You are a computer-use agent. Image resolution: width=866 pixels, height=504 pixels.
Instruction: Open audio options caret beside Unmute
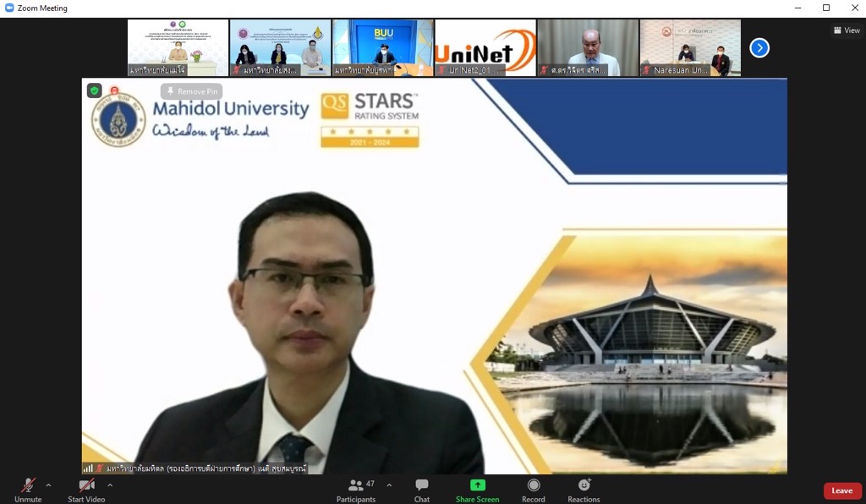[x=48, y=485]
